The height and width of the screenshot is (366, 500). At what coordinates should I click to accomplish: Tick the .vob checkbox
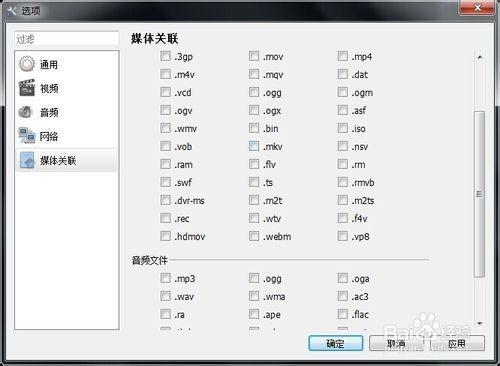click(x=165, y=146)
